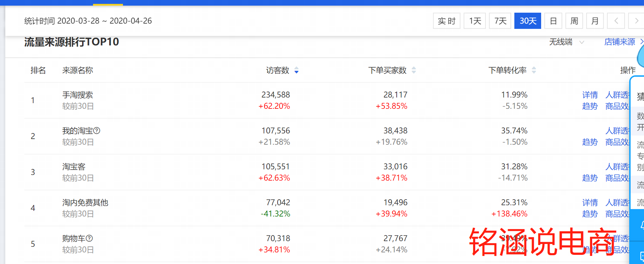Go to next period arrow
Image resolution: width=644 pixels, height=264 pixels.
click(x=637, y=21)
